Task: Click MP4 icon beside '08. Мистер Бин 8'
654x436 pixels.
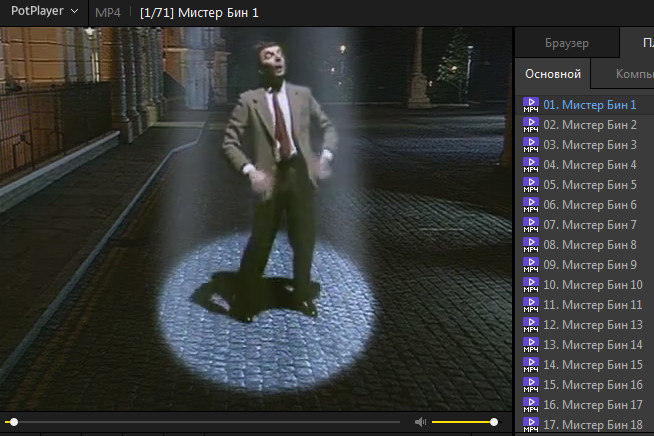Action: (531, 244)
